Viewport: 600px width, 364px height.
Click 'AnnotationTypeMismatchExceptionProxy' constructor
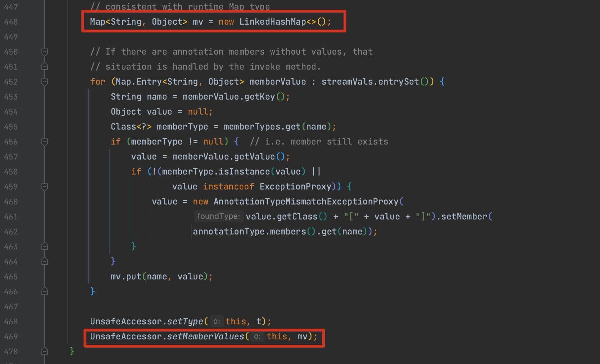306,202
